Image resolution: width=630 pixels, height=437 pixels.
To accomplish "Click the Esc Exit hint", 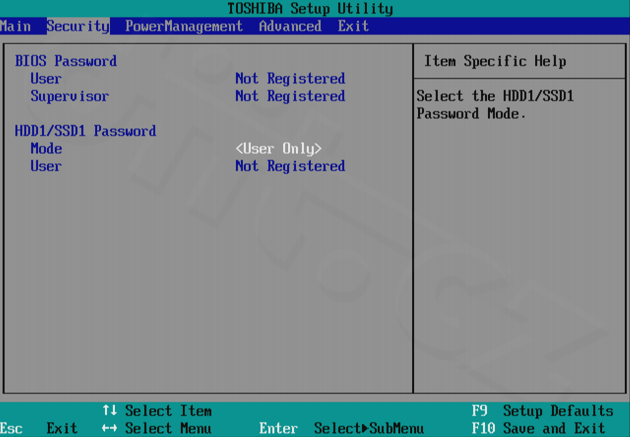I will (39, 428).
